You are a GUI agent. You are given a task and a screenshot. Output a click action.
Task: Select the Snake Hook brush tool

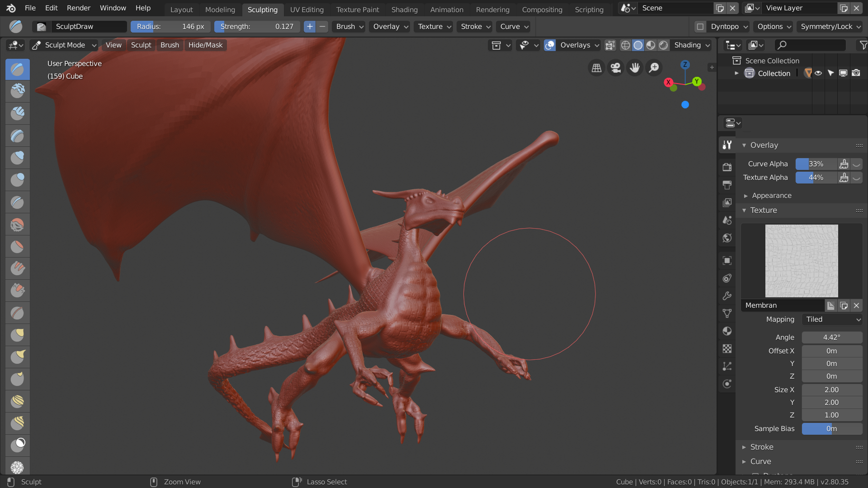(17, 357)
